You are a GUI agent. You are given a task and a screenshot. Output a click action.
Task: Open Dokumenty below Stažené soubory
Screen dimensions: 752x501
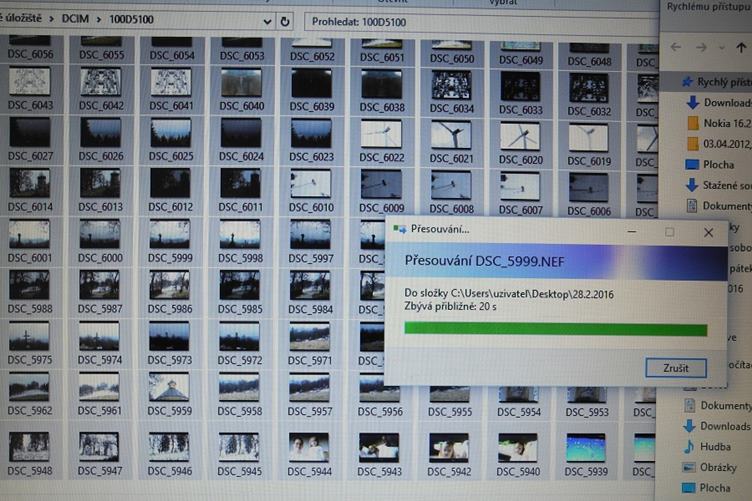(x=719, y=206)
